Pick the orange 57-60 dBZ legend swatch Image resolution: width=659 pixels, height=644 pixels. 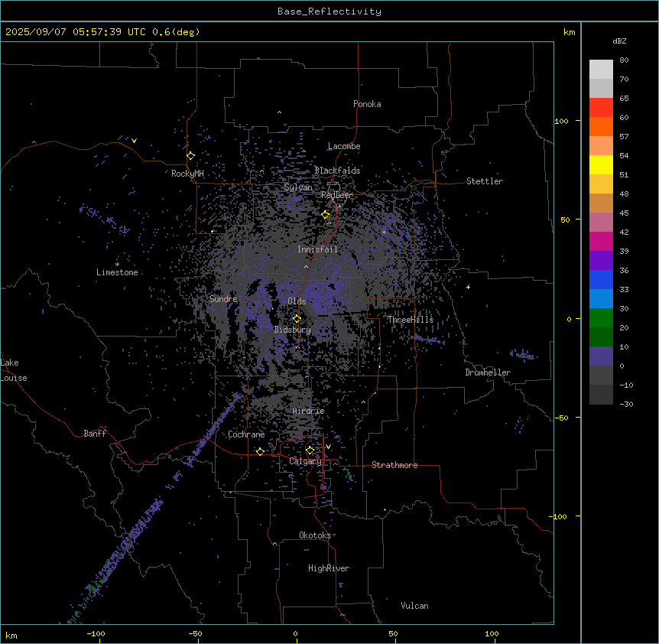coord(601,127)
